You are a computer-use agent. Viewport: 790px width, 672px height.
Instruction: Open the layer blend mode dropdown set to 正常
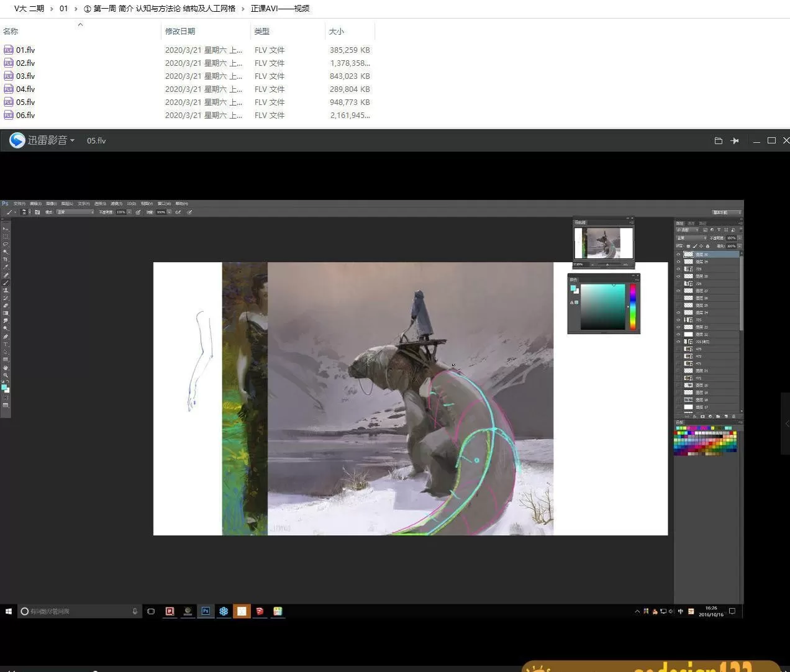[x=689, y=237]
